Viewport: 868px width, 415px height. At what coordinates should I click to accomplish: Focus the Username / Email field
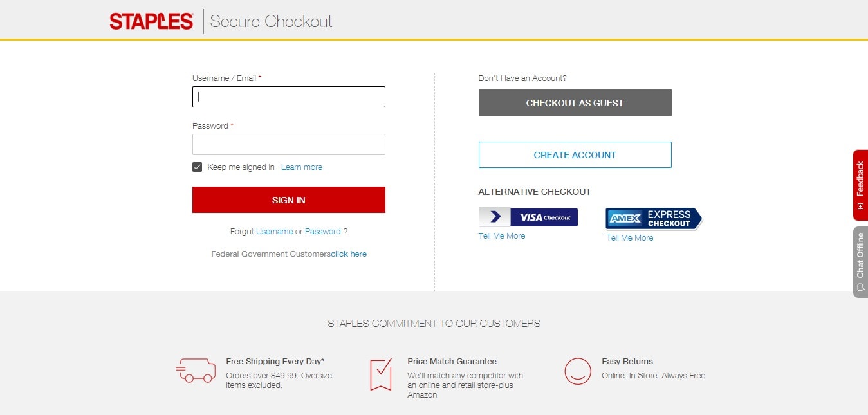tap(289, 97)
